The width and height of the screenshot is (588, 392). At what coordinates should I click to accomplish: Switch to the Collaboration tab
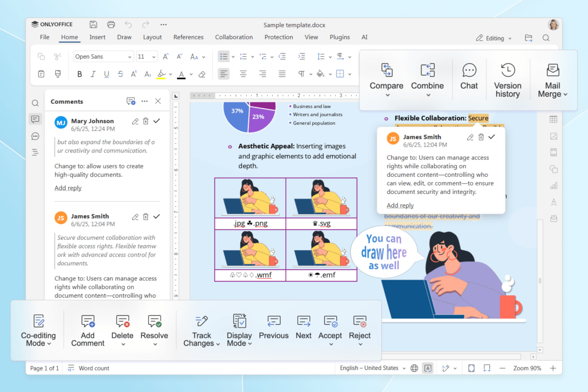point(234,37)
